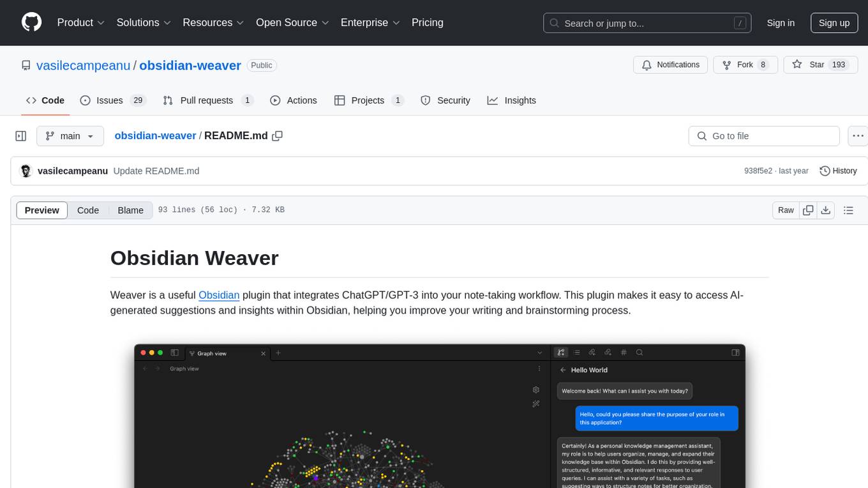Viewport: 868px width, 488px height.
Task: Switch to the Insights tab
Action: (512, 100)
